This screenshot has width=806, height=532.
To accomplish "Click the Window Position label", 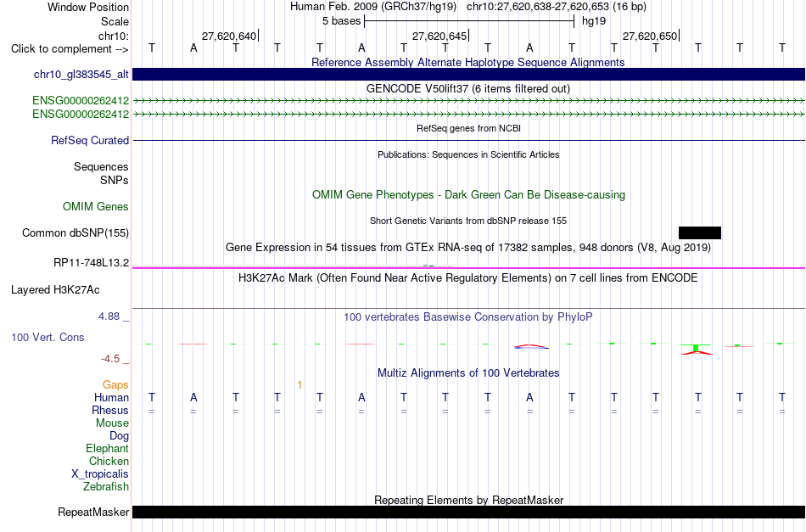I will [88, 7].
